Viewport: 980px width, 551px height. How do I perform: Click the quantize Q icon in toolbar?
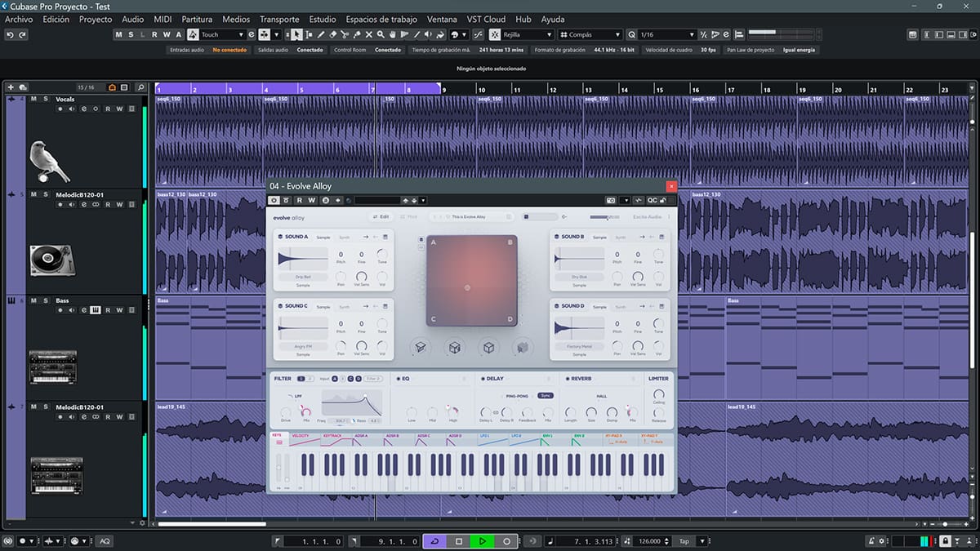pos(632,35)
